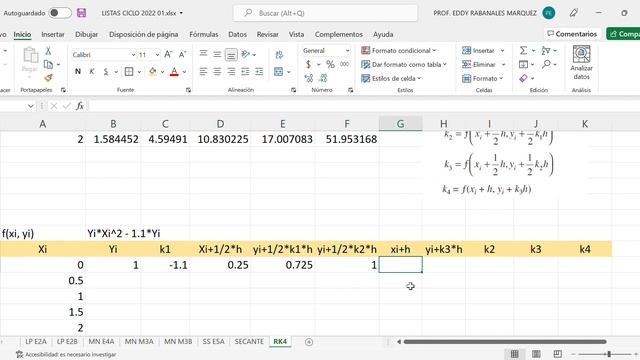Viewport: 640px width, 360px height.
Task: Open merge and center dropdown arrow
Action: coord(289,72)
